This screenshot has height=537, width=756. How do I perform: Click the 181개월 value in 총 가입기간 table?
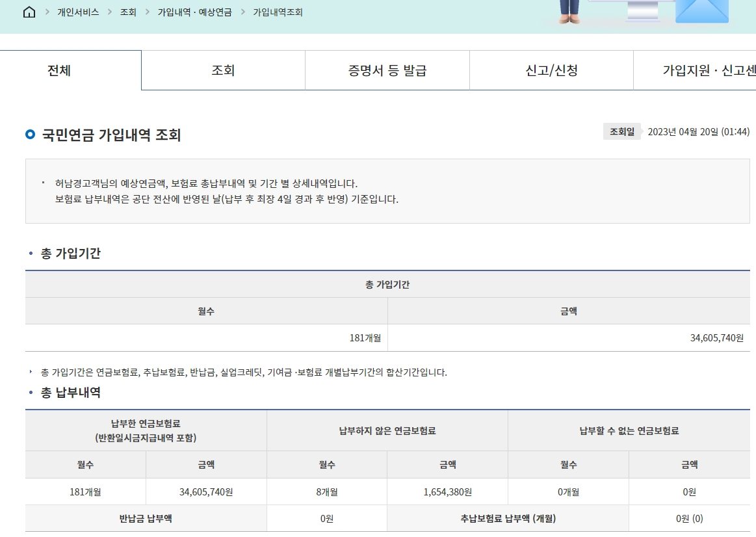click(365, 338)
